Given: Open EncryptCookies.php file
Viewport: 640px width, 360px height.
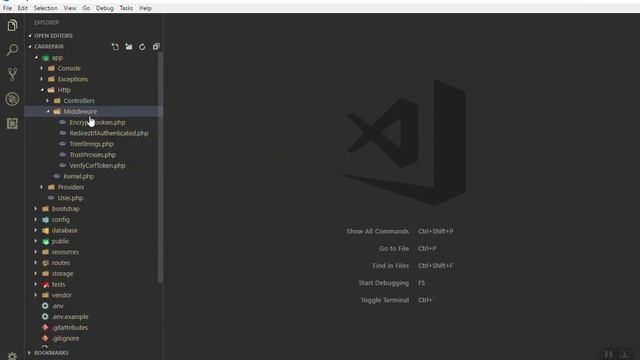Looking at the screenshot, I should (97, 122).
